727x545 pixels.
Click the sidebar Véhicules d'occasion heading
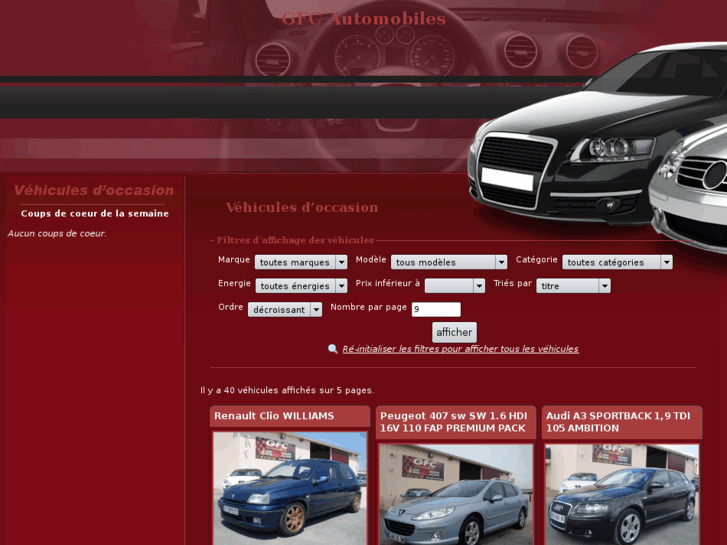click(x=94, y=190)
